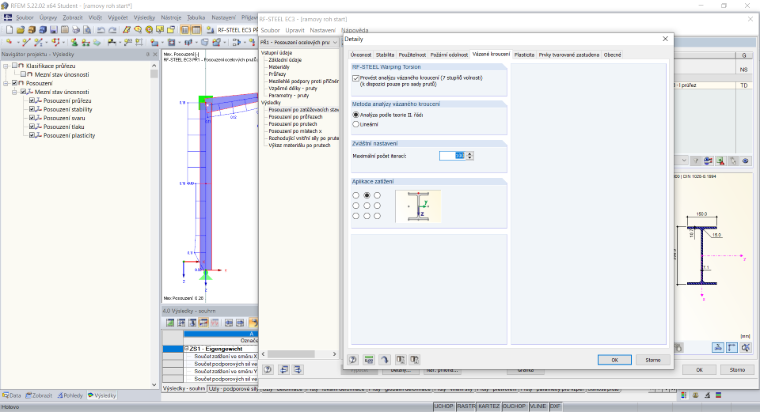
Task: Click the print icon in main toolbar
Action: click(x=76, y=30)
